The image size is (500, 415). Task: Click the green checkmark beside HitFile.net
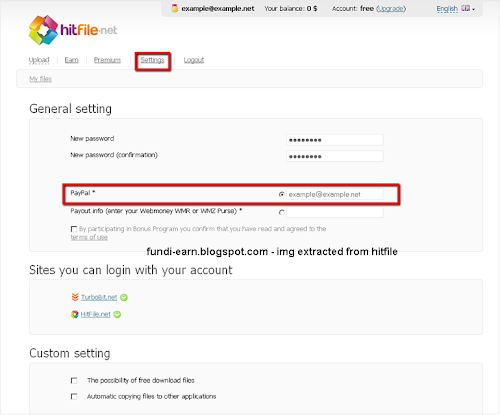(x=117, y=314)
